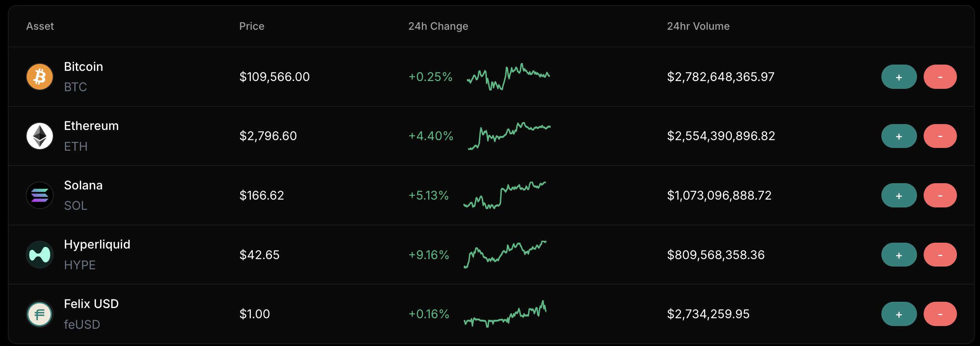
Task: Click the Bitcoin BTC logo icon
Action: [x=39, y=77]
